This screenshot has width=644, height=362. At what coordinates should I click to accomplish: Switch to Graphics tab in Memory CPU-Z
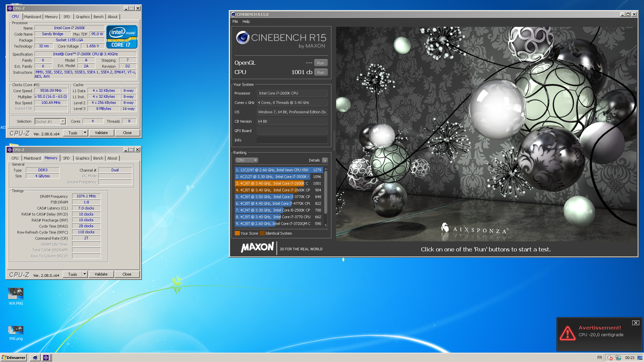83,158
